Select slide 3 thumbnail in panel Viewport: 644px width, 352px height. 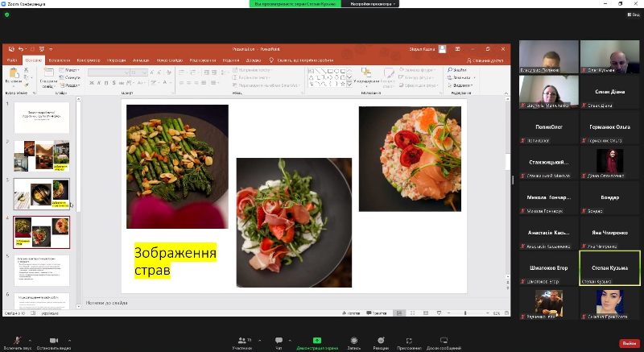[x=41, y=193]
